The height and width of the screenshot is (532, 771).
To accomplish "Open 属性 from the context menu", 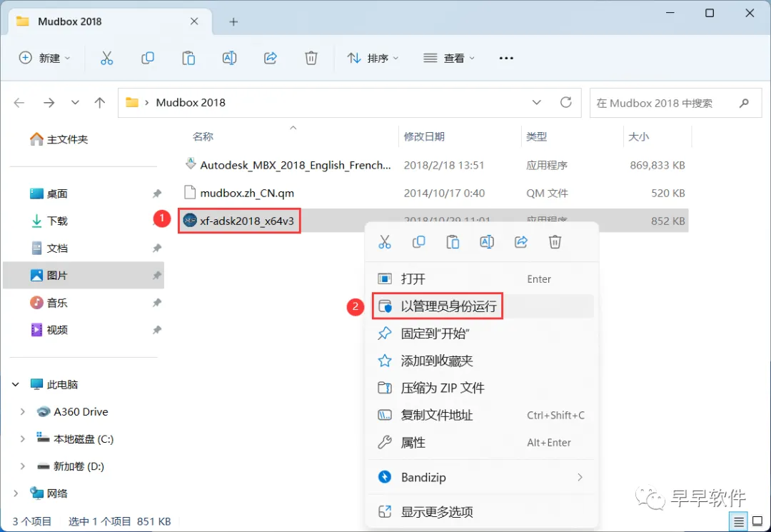I will [483, 443].
